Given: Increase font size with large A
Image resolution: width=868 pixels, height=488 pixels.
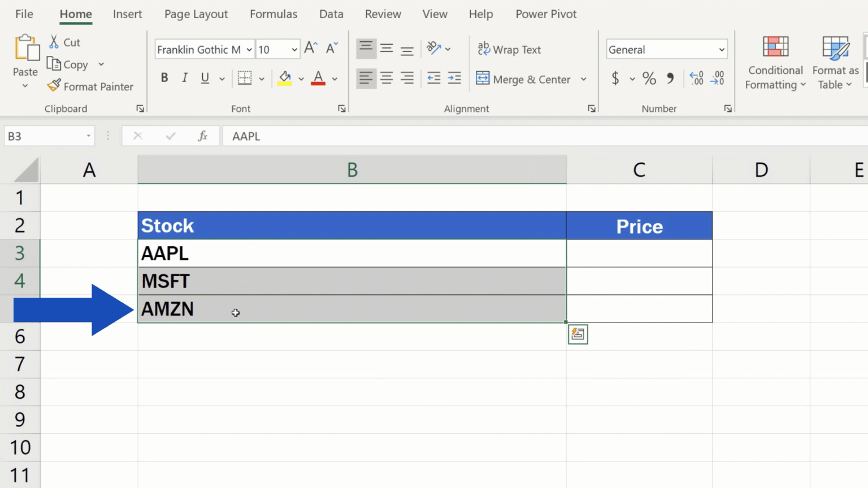Looking at the screenshot, I should tap(311, 49).
